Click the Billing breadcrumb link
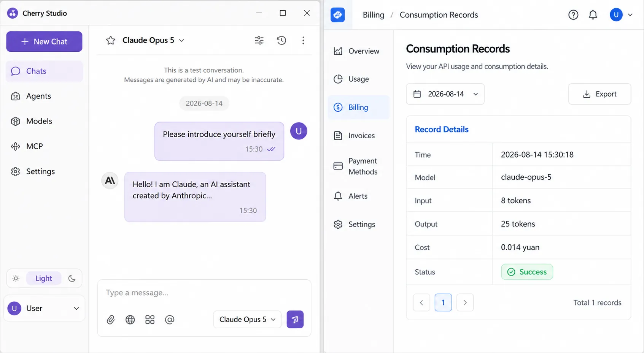 [x=374, y=15]
